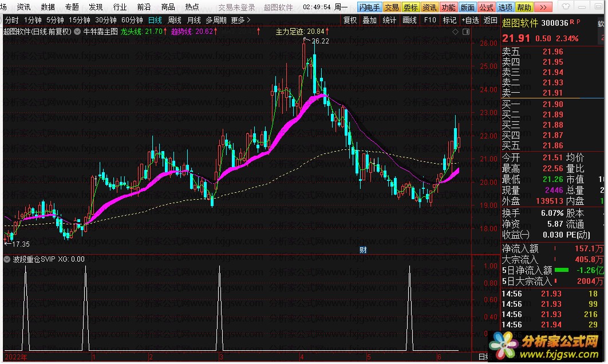Select the 5分钟 period
Screen dimensions: 608x364
coord(55,20)
